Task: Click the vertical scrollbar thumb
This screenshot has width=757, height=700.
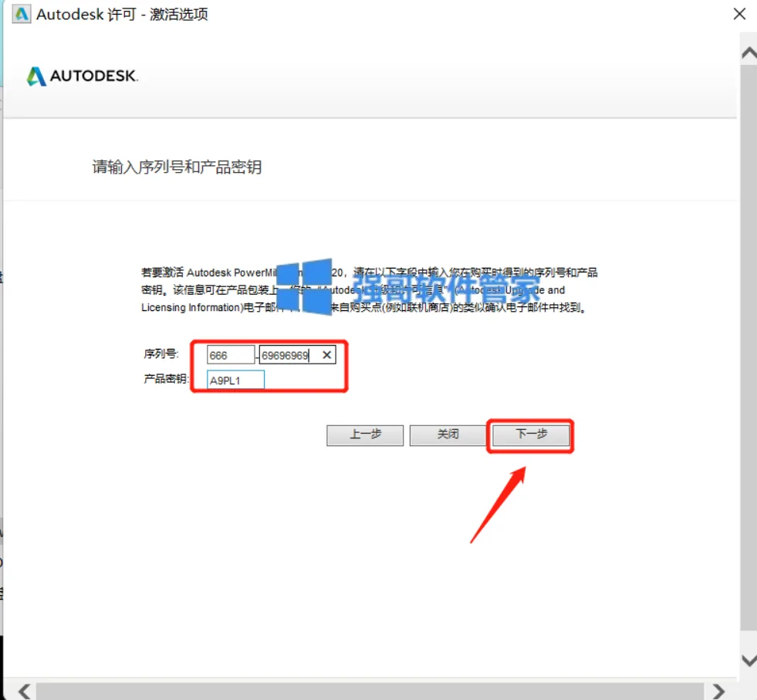Action: (749, 347)
